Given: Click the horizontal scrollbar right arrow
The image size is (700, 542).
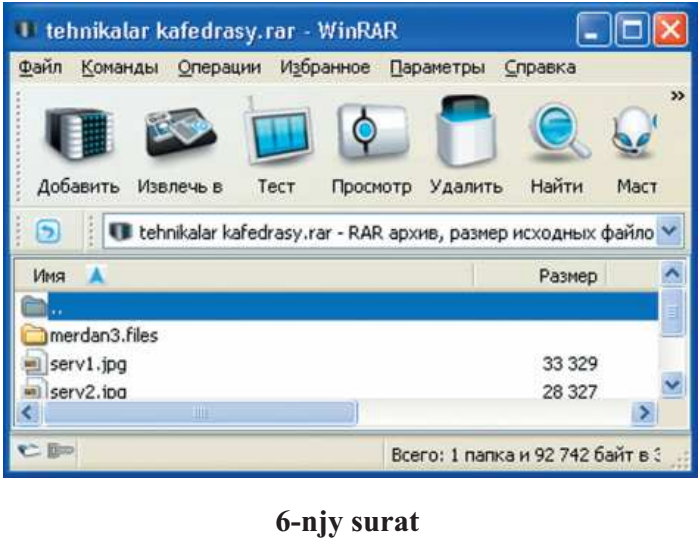Looking at the screenshot, I should [x=644, y=412].
